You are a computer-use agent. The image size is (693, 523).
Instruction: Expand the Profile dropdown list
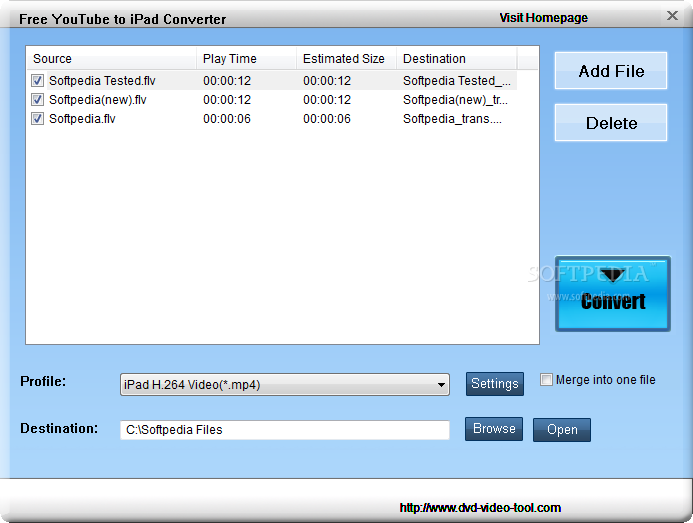[x=441, y=385]
